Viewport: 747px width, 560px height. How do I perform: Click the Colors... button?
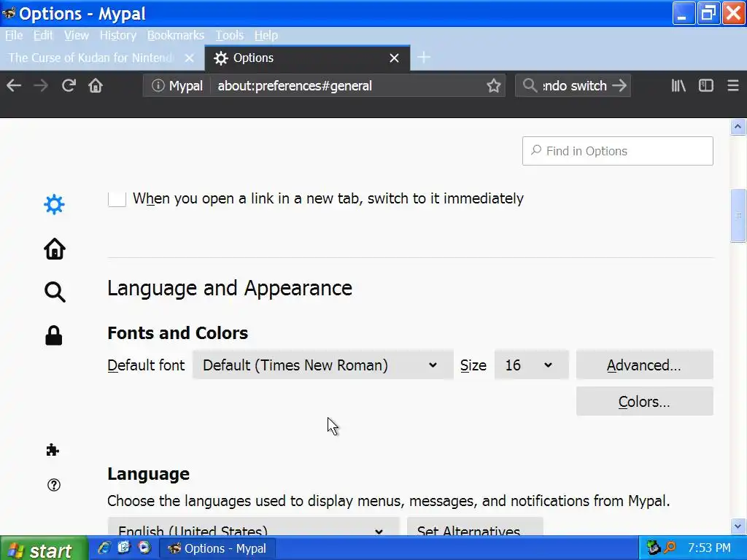[644, 402]
